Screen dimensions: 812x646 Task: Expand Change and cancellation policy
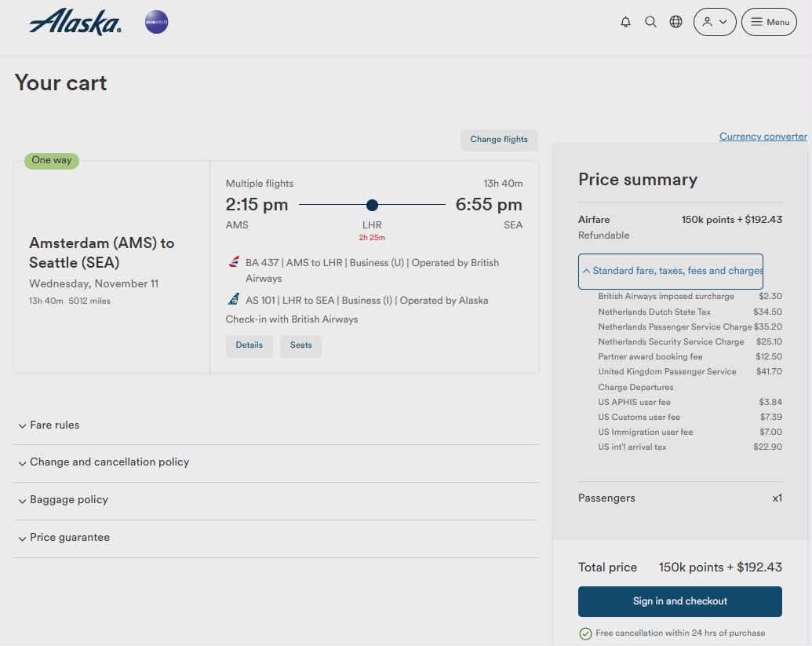point(110,462)
